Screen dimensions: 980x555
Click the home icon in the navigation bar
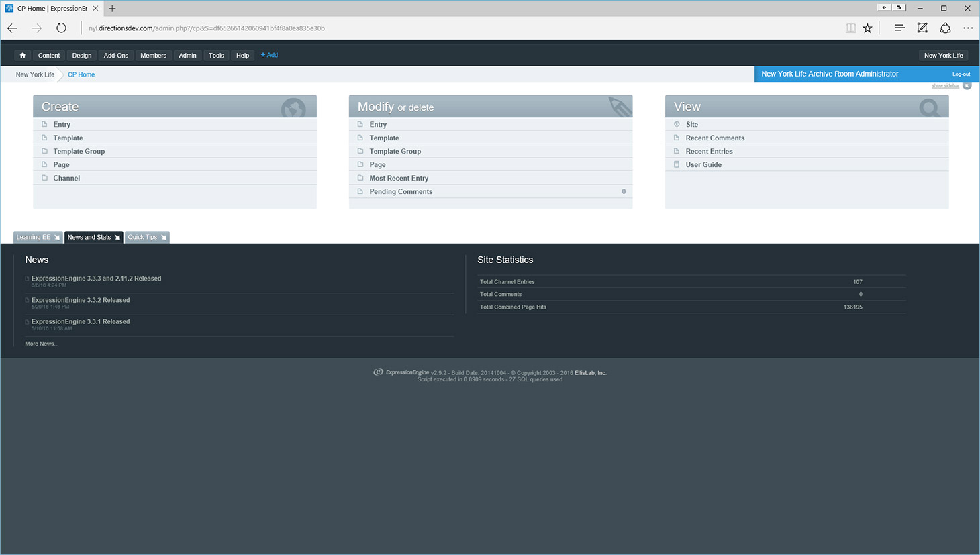coord(23,56)
